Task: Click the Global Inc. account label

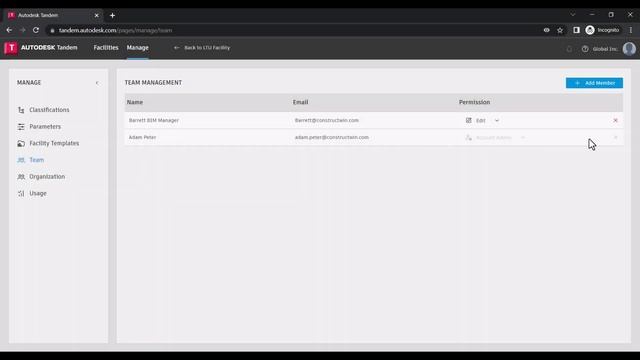Action: (x=605, y=49)
